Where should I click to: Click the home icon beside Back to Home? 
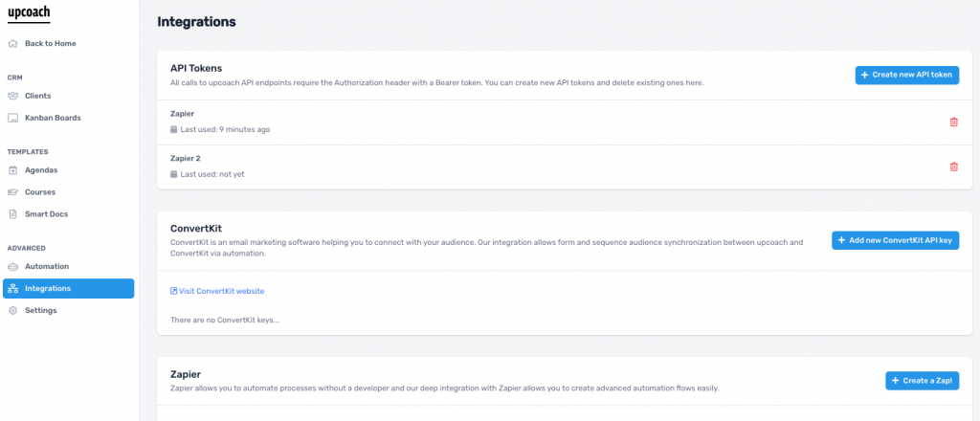coord(12,44)
